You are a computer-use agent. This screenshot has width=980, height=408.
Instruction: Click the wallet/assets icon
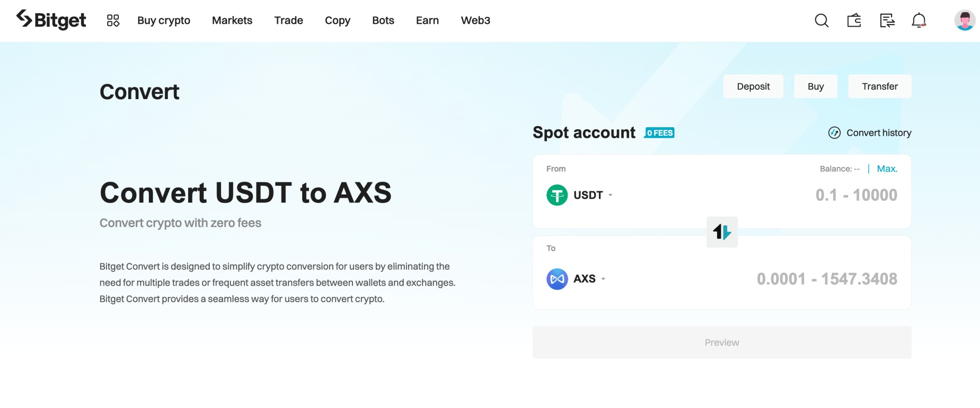pyautogui.click(x=854, y=20)
